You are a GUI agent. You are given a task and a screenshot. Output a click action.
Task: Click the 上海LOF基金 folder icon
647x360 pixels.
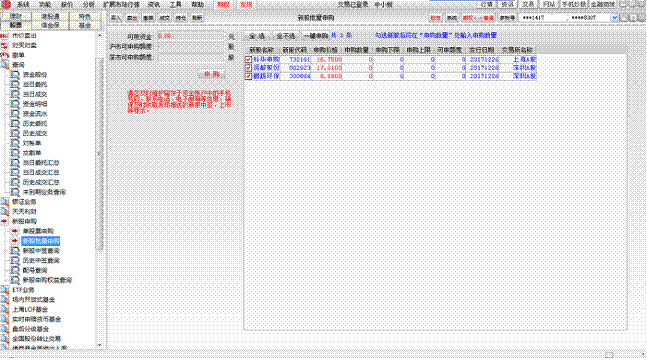pos(5,309)
